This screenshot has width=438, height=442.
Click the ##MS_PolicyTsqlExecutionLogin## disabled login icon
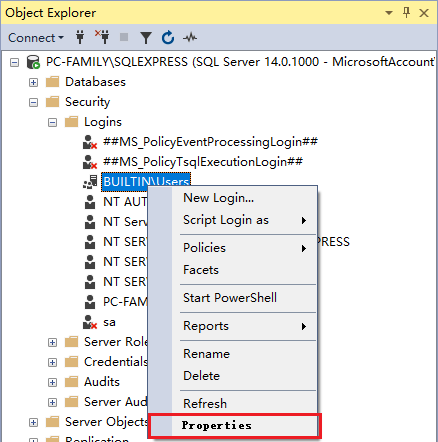[90, 162]
